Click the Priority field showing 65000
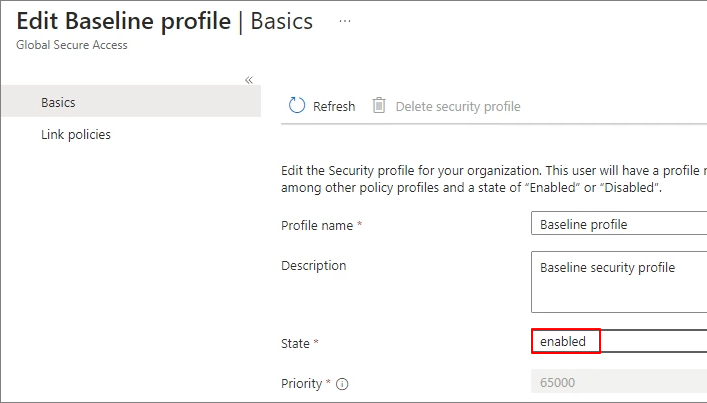The width and height of the screenshot is (707, 403). click(619, 382)
